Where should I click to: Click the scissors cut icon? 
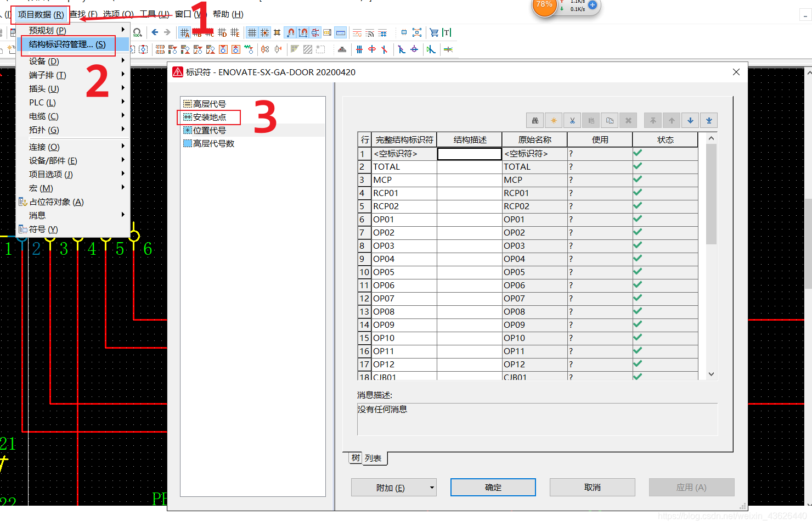point(572,120)
